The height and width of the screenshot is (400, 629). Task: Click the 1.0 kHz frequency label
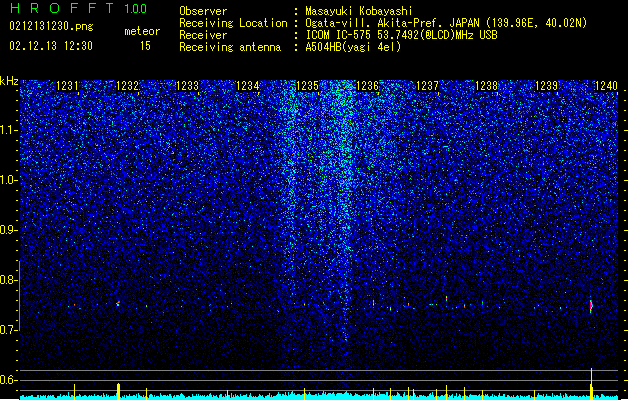coord(9,180)
